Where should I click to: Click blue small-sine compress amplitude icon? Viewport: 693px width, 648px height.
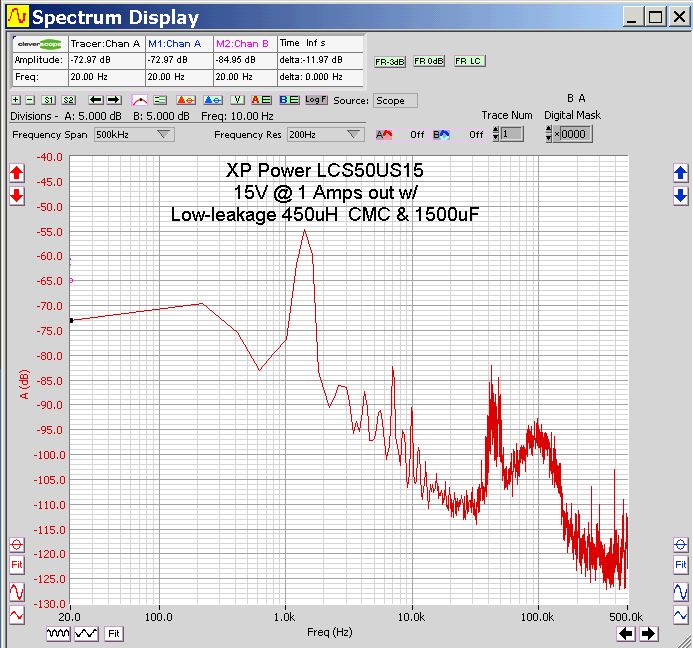coord(681,615)
